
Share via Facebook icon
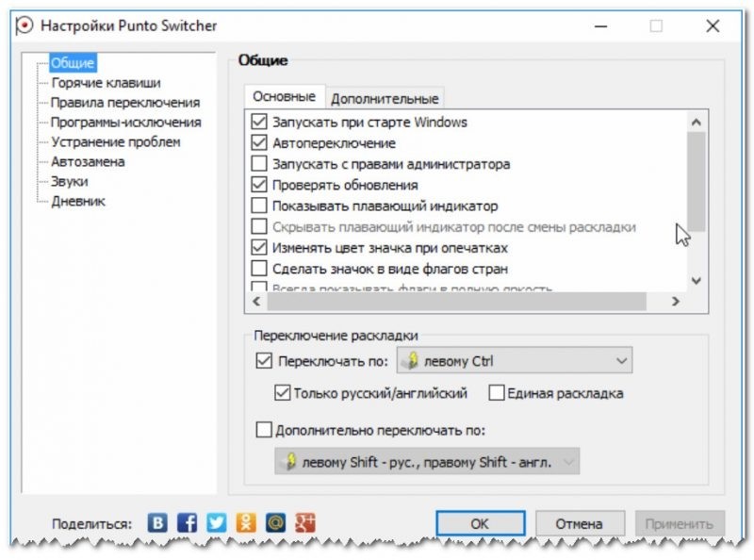187,522
